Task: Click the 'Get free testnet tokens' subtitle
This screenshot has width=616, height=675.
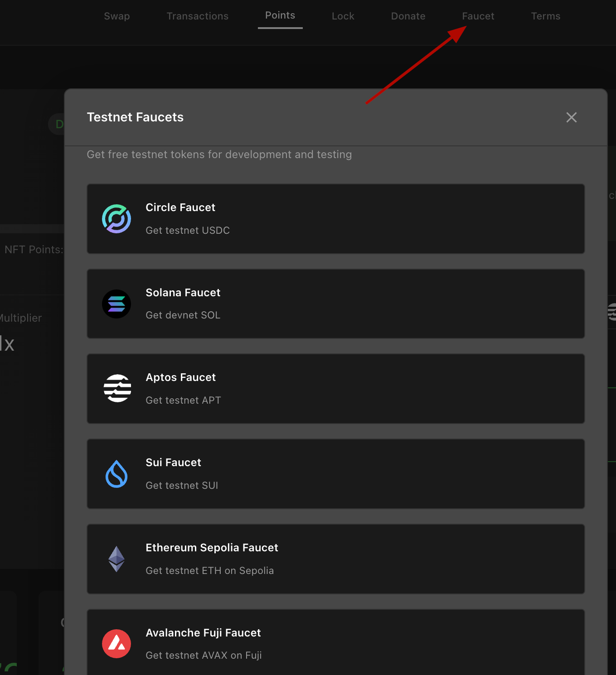Action: pyautogui.click(x=219, y=154)
